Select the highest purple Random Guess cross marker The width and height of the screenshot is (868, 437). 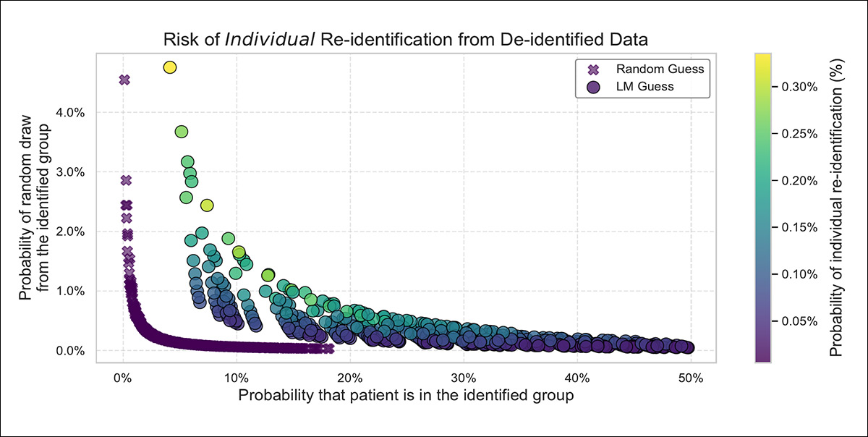point(124,80)
